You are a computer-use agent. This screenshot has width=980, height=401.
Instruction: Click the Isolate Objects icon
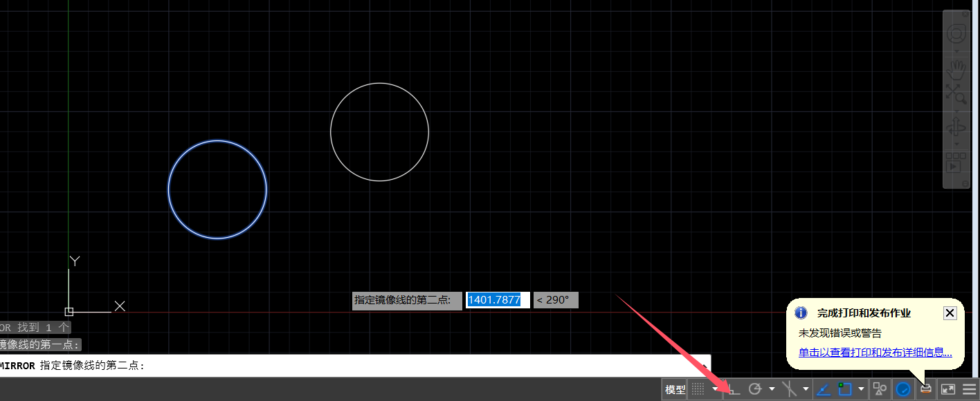click(880, 389)
